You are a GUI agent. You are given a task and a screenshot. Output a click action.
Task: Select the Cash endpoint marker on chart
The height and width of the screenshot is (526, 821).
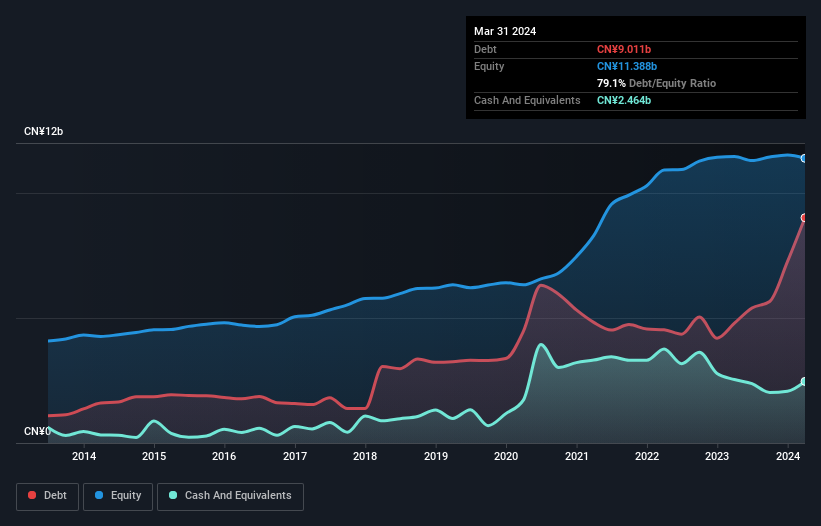tap(804, 382)
